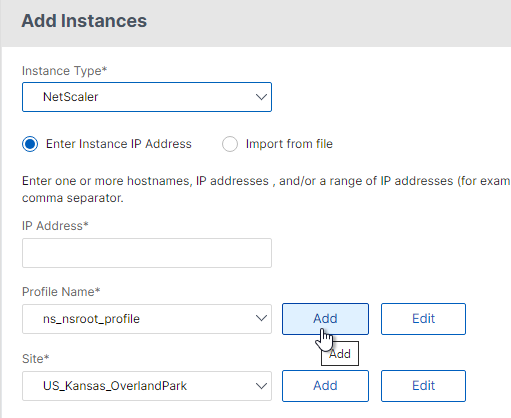Screen dimensions: 511x418
Task: Click the Import from file label text
Action: (x=289, y=144)
